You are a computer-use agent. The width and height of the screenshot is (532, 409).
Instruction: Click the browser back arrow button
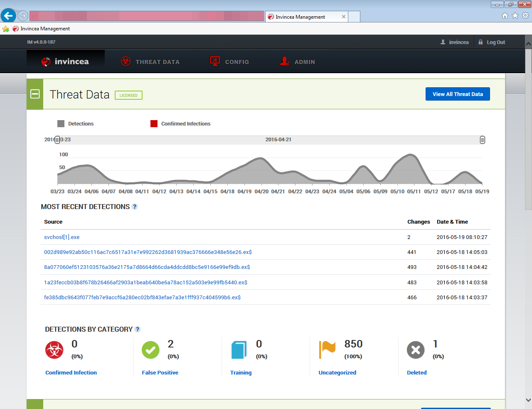pyautogui.click(x=8, y=16)
